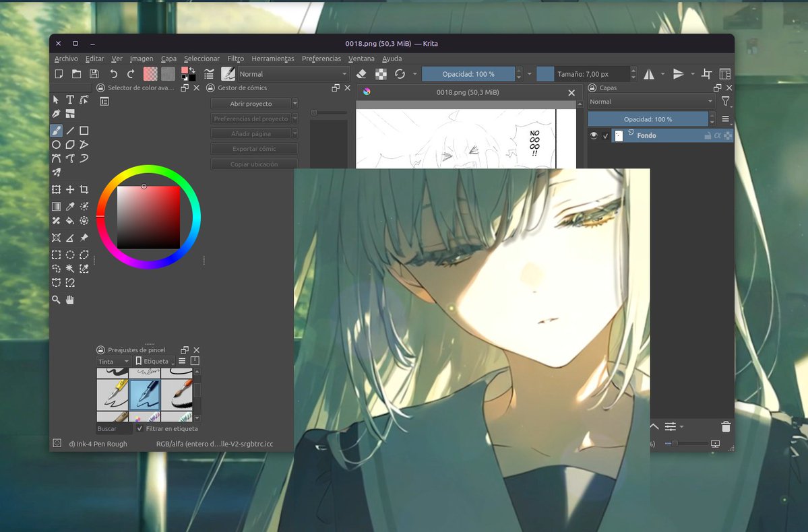
Task: Toggle horizontal mirror tool
Action: [x=649, y=74]
